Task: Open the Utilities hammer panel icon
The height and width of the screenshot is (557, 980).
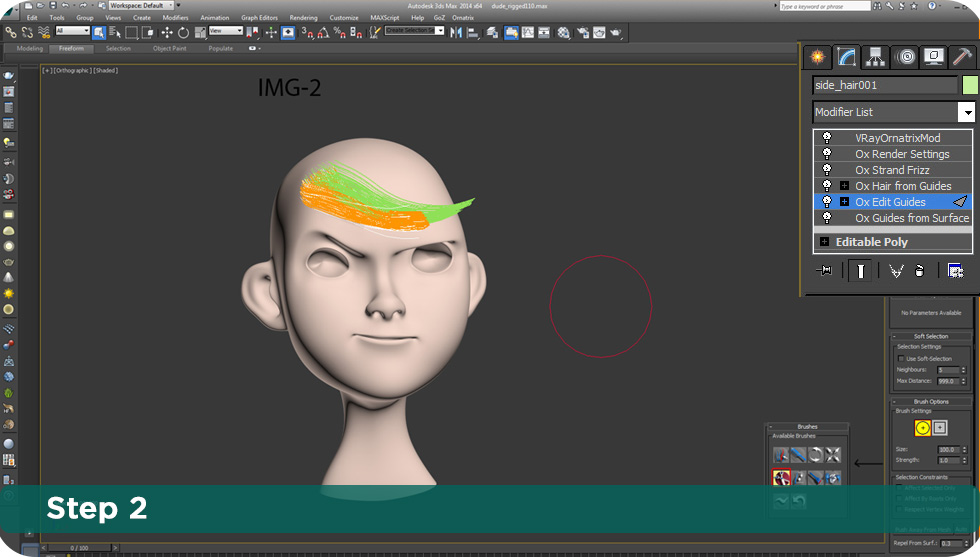Action: point(962,57)
